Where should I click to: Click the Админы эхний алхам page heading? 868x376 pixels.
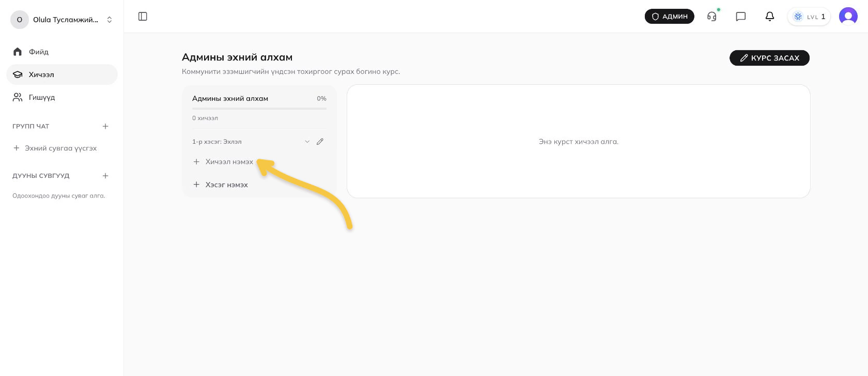(237, 57)
